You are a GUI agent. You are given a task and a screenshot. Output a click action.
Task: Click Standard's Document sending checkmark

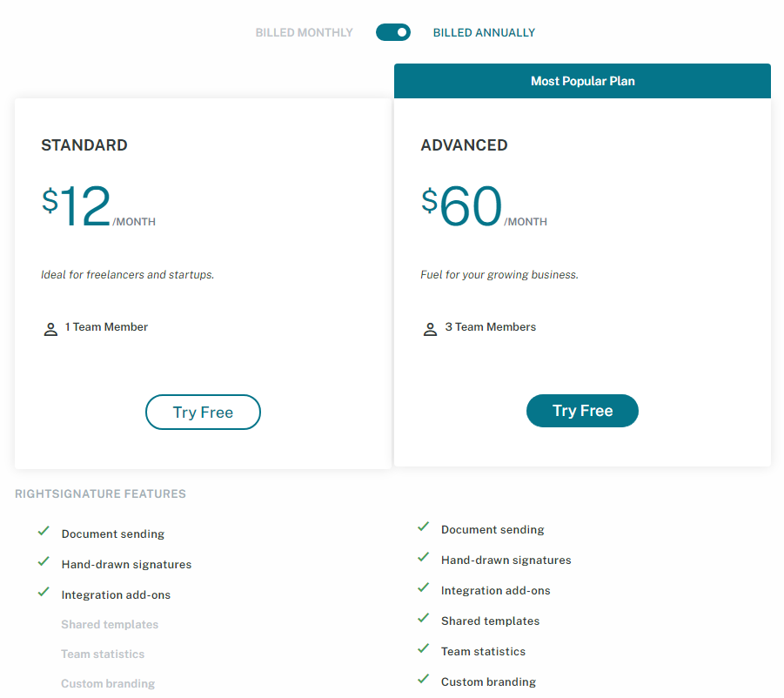[x=44, y=531]
